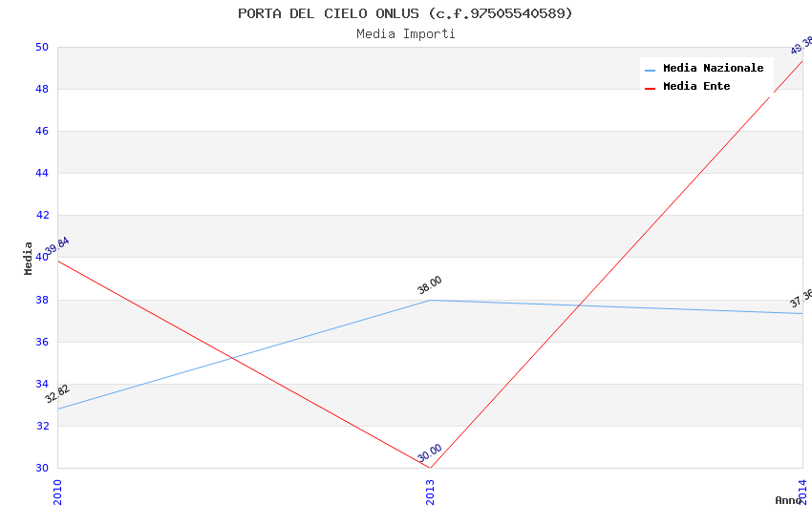Screen dimensions: 812x525
Task: Click the Anno x-axis title
Action: 788,500
